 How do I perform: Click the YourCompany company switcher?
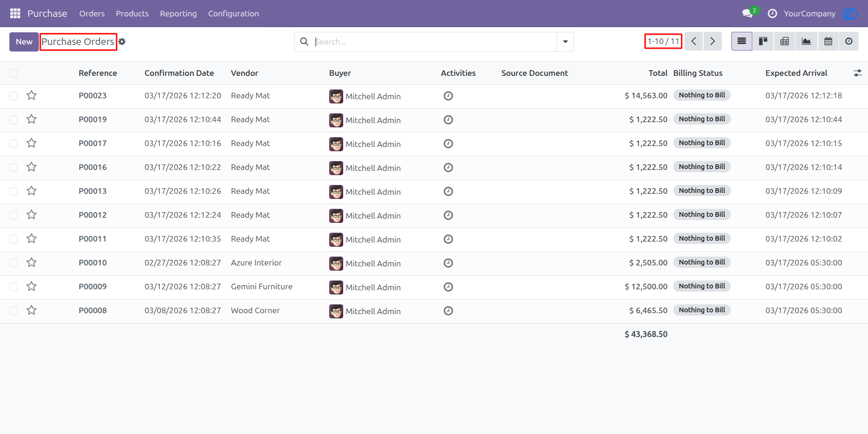[x=809, y=14]
